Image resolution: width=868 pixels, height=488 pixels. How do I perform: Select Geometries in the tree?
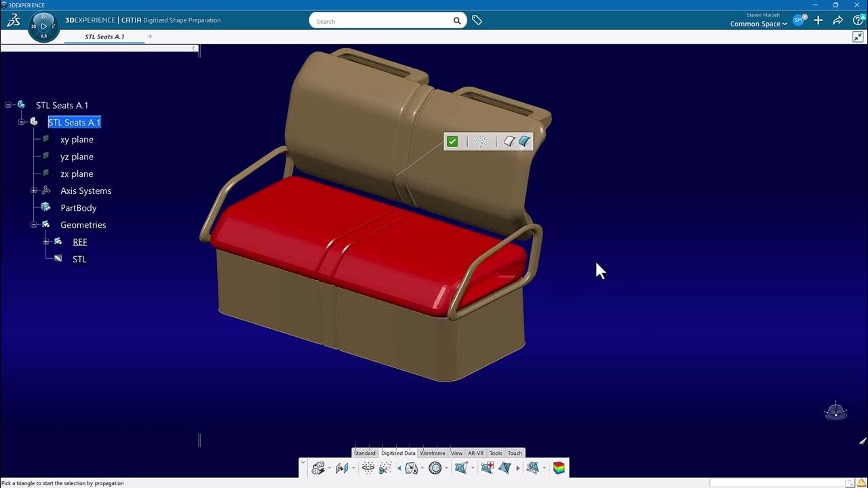[x=83, y=225]
